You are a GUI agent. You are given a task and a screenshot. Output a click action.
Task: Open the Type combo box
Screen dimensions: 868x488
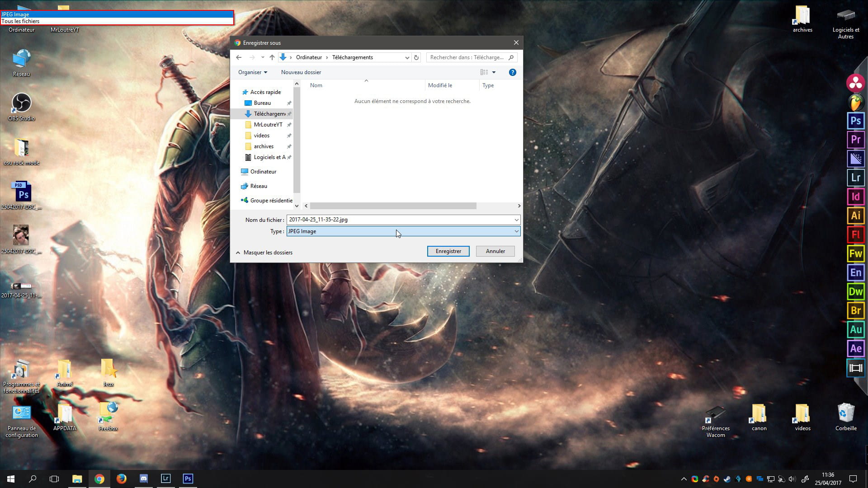pyautogui.click(x=403, y=231)
